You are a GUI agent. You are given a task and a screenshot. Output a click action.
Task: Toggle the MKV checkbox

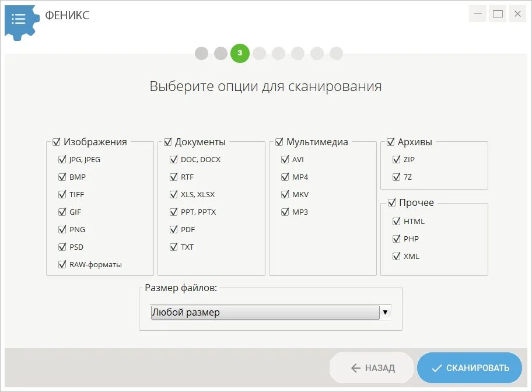(x=285, y=194)
